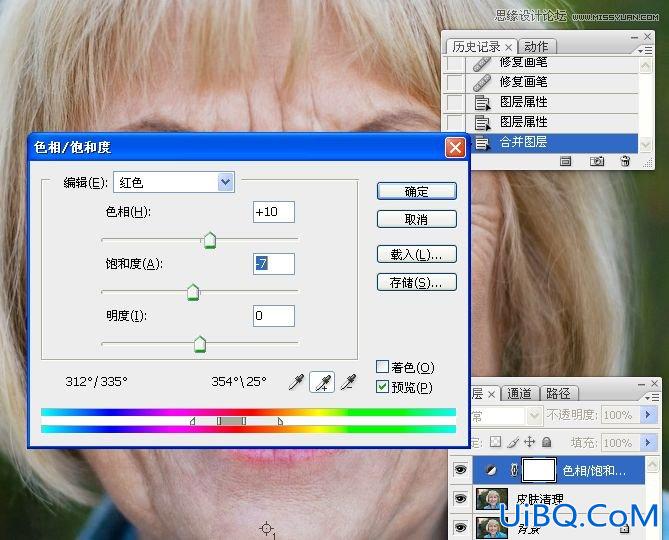
Task: Lock layer position with move icon
Action: (529, 442)
